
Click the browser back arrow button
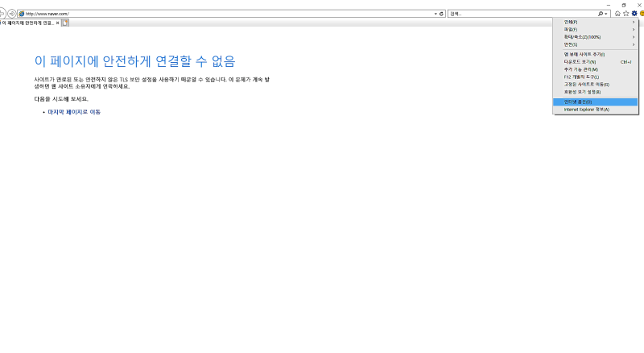pos(2,14)
